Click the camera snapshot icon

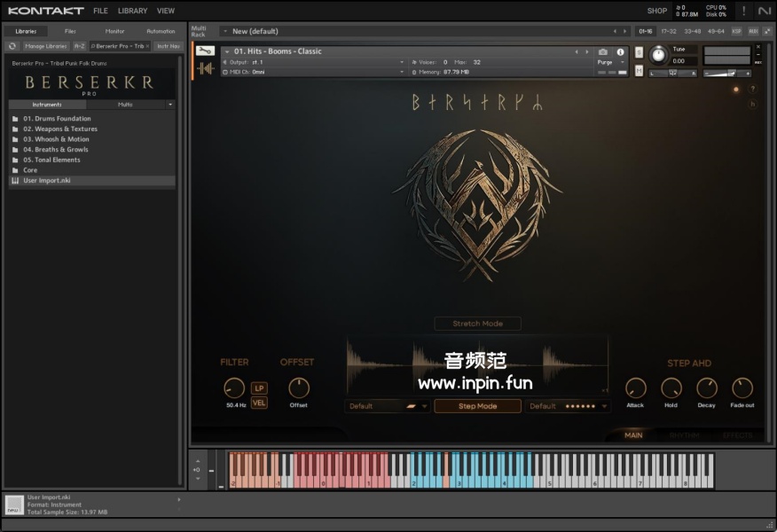pyautogui.click(x=603, y=51)
